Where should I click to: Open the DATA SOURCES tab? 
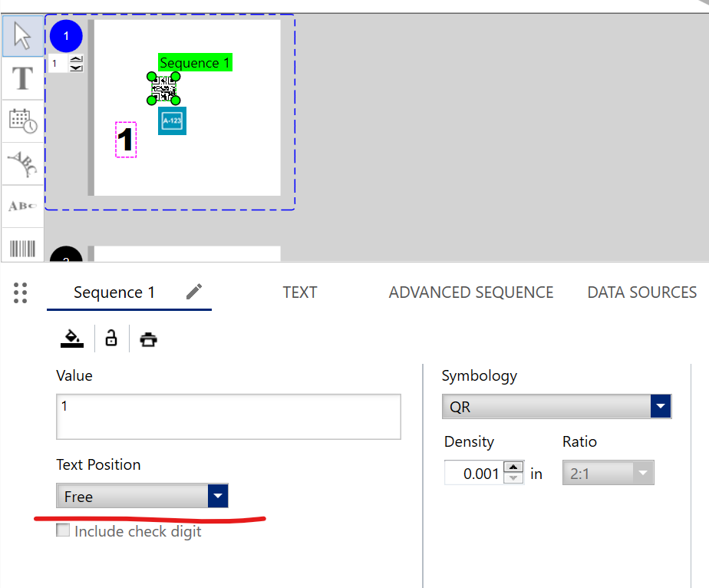(641, 292)
